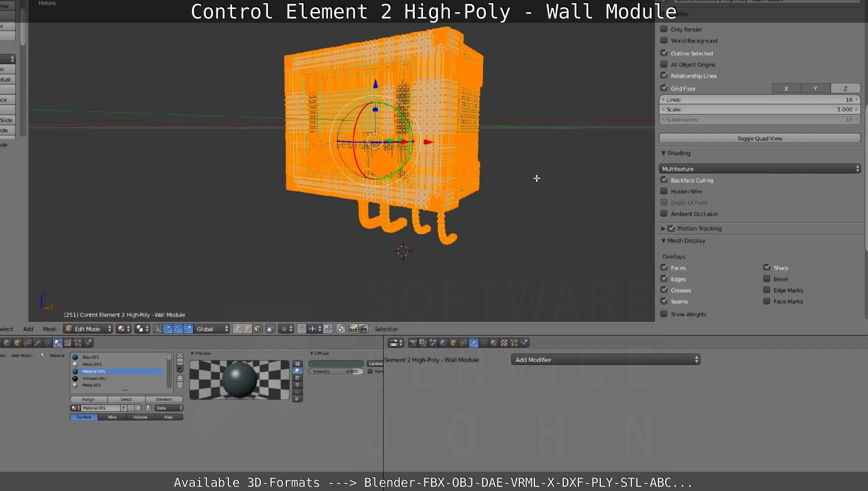This screenshot has width=868, height=491.
Task: Remove material slot with minus icon
Action: tap(180, 362)
